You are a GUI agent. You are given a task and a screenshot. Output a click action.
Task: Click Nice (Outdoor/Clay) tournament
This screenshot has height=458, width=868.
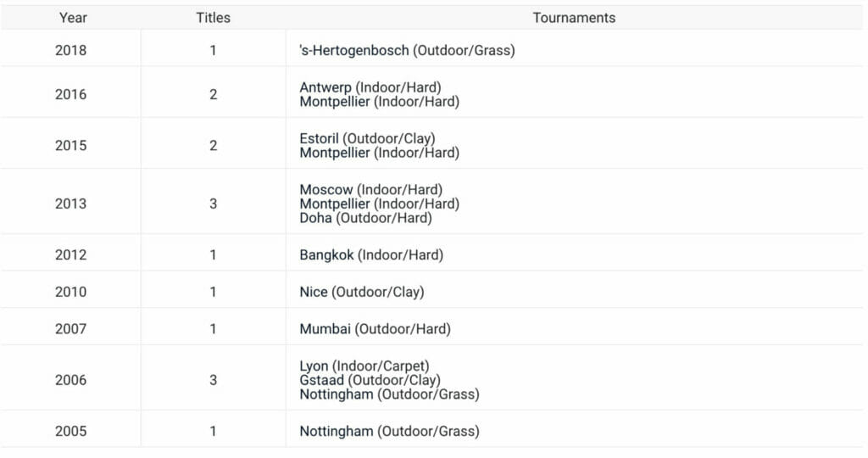(361, 292)
